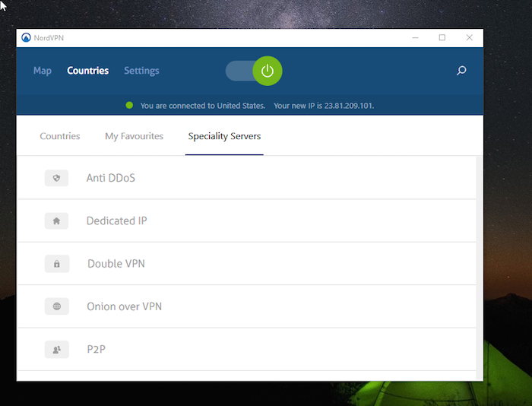Click the P2P people icon
The width and height of the screenshot is (532, 406).
[57, 349]
